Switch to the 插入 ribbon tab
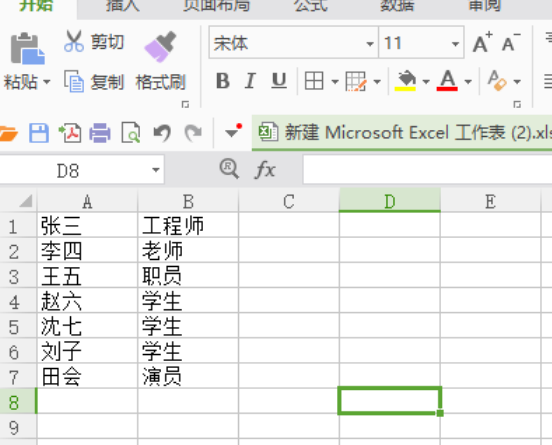 [122, 6]
